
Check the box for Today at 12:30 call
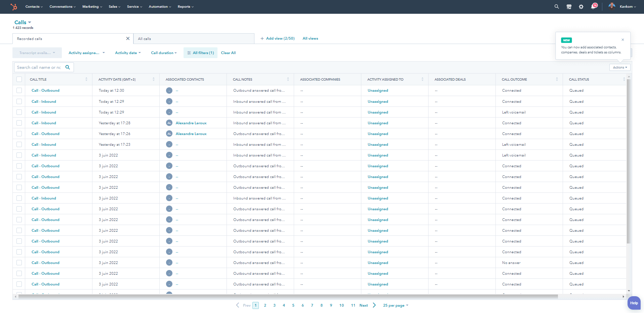tap(19, 91)
